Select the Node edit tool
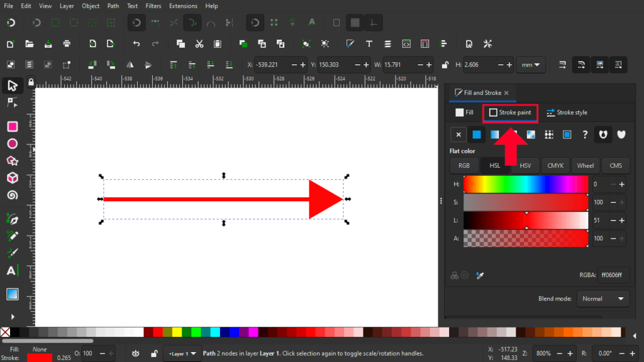This screenshot has width=644, height=362. click(13, 102)
